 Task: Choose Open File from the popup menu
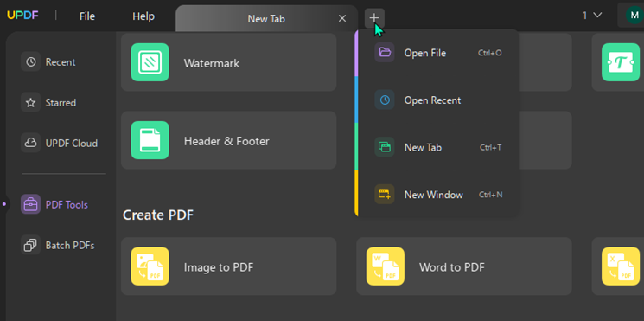[437, 53]
